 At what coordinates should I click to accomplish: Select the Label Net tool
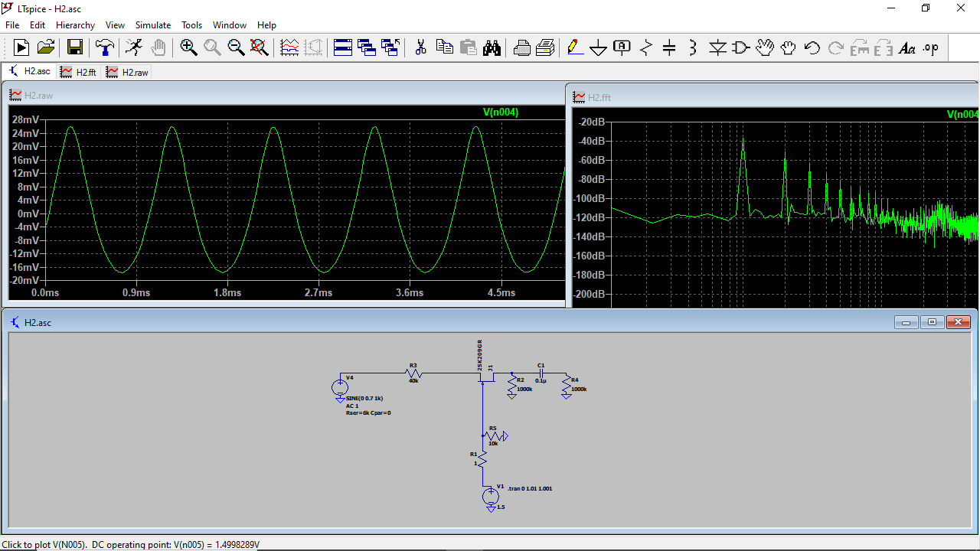(x=622, y=47)
